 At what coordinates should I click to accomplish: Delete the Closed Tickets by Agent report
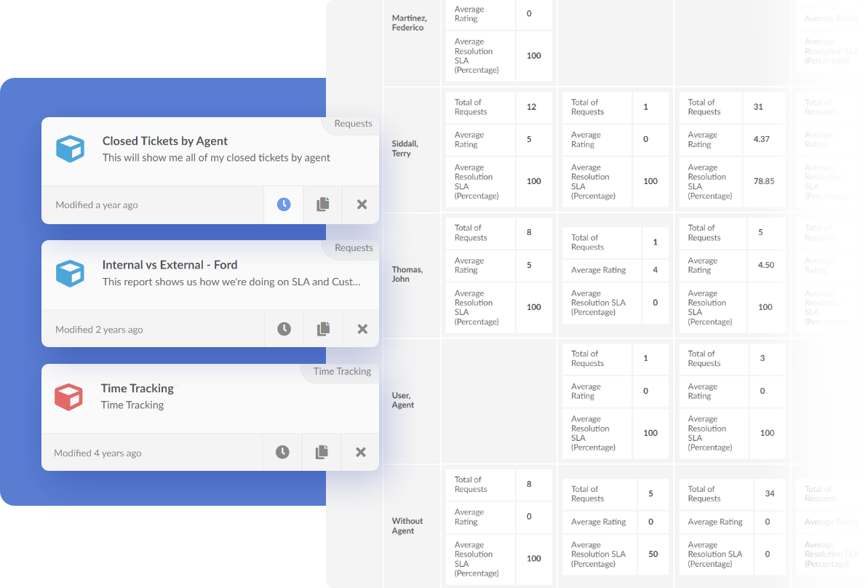pos(361,204)
